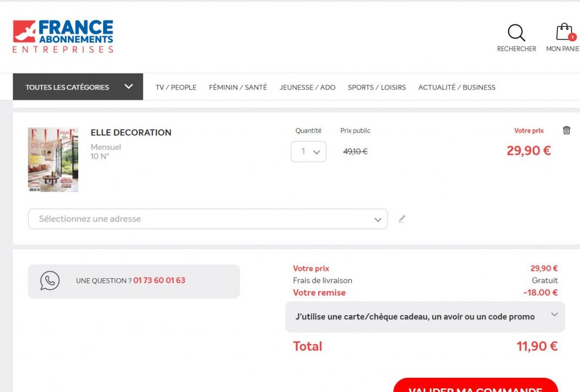Open the Quantité dropdown
Screen dimensions: 580x392
(x=309, y=152)
